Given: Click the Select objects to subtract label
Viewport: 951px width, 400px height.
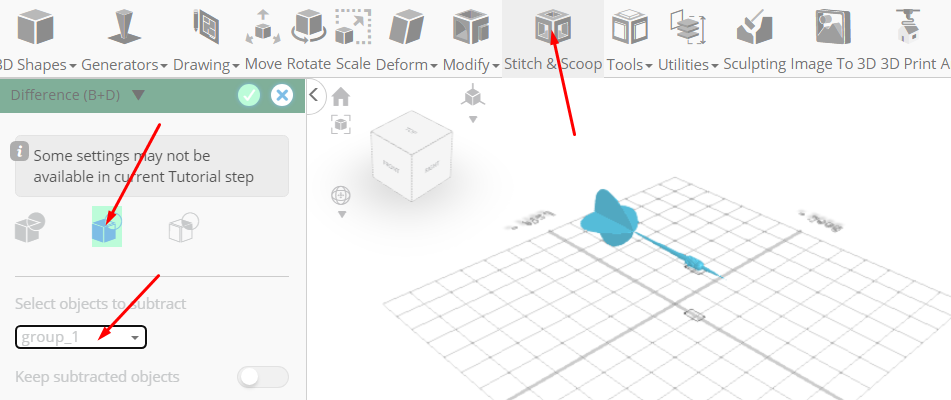Looking at the screenshot, I should point(101,304).
